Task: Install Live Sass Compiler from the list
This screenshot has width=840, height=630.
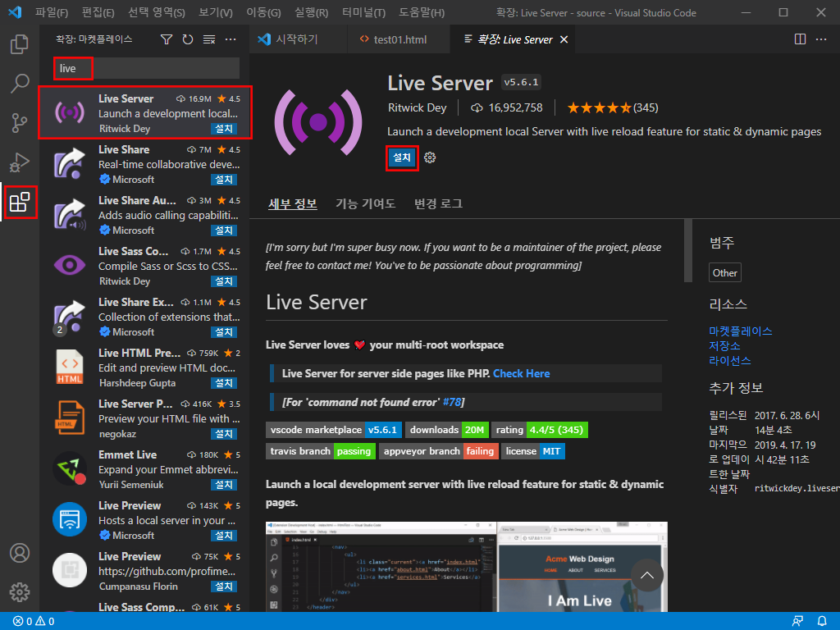Action: click(224, 281)
